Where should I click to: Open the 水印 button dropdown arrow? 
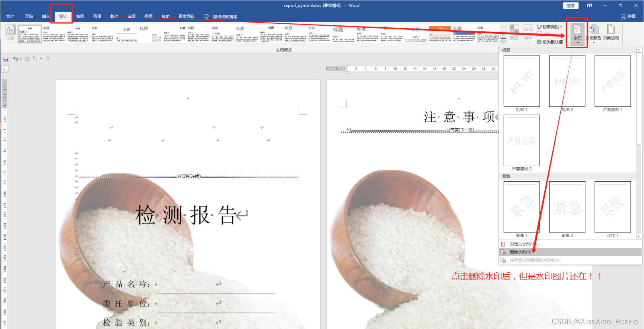click(578, 43)
